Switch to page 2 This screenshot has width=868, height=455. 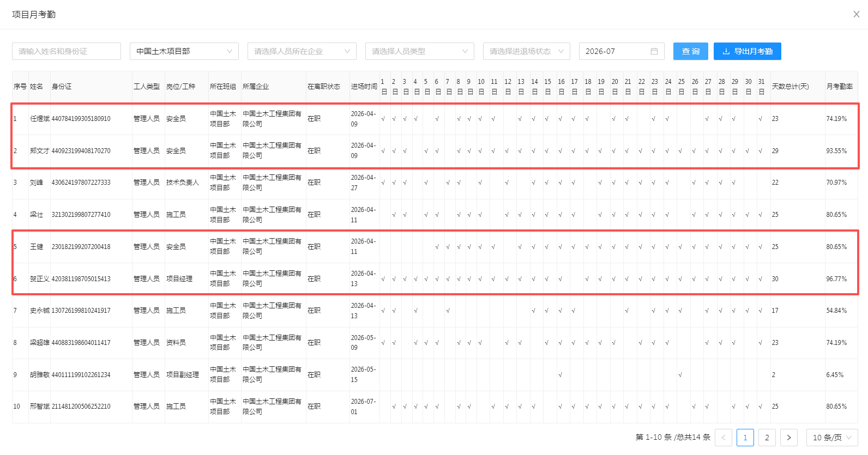[767, 438]
